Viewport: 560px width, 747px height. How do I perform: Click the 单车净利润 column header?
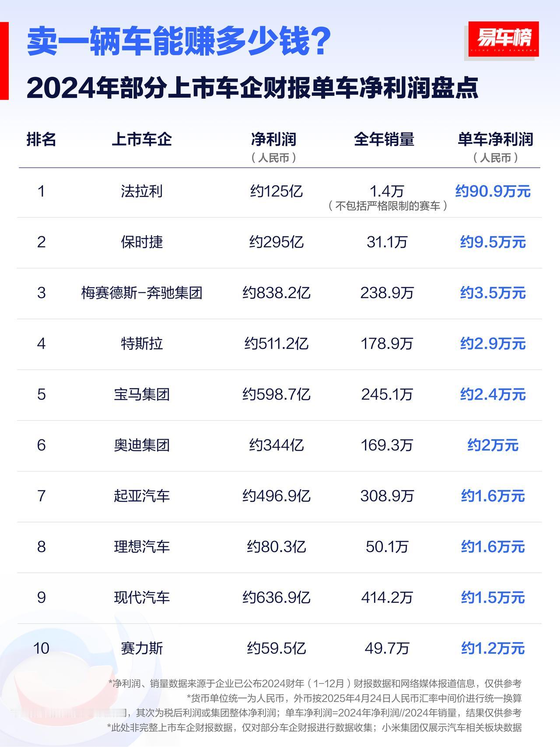pos(495,140)
